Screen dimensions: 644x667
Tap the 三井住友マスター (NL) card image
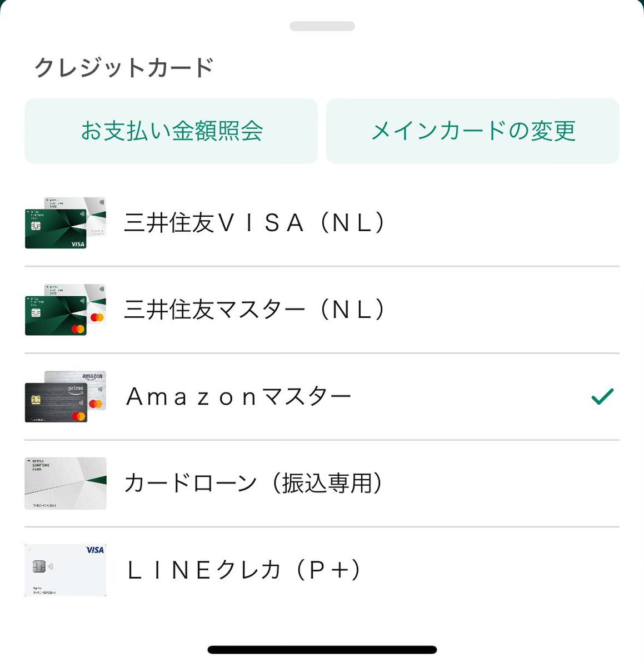[x=66, y=310]
